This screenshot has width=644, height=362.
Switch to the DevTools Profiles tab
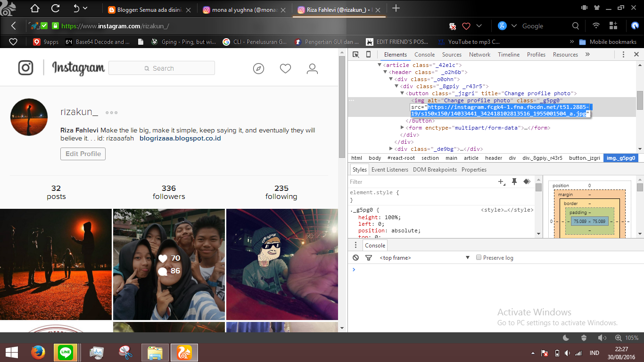point(536,55)
